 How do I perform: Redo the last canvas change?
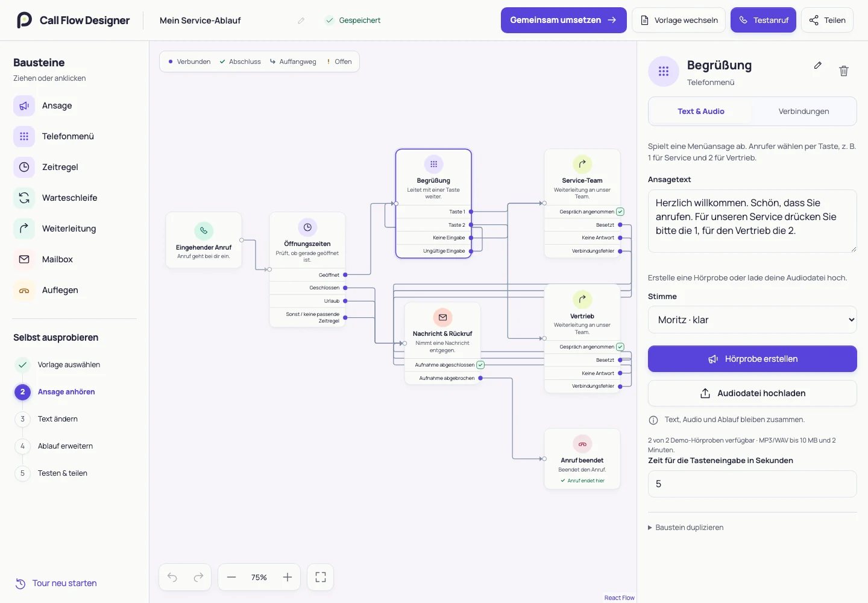[198, 577]
